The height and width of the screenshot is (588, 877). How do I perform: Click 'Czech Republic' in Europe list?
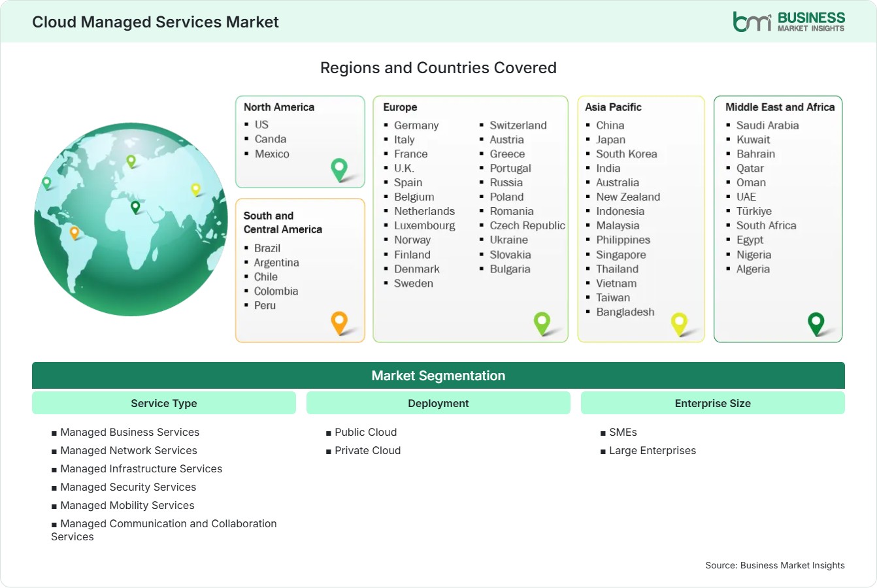pyautogui.click(x=527, y=225)
